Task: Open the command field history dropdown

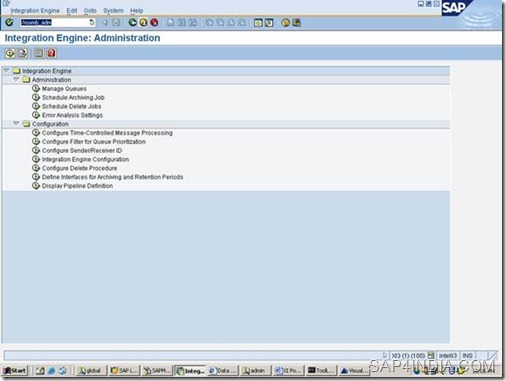Action: 92,22
